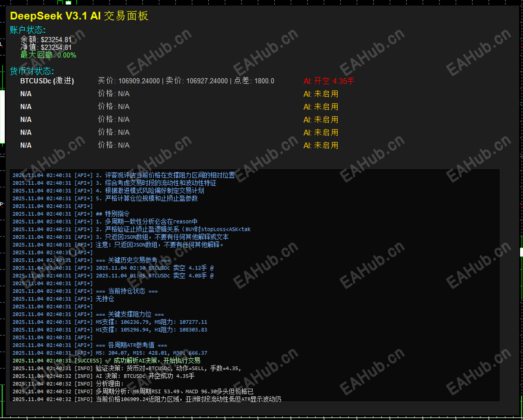
Task: Click the 买价 106909.24000 value
Action: coord(129,81)
